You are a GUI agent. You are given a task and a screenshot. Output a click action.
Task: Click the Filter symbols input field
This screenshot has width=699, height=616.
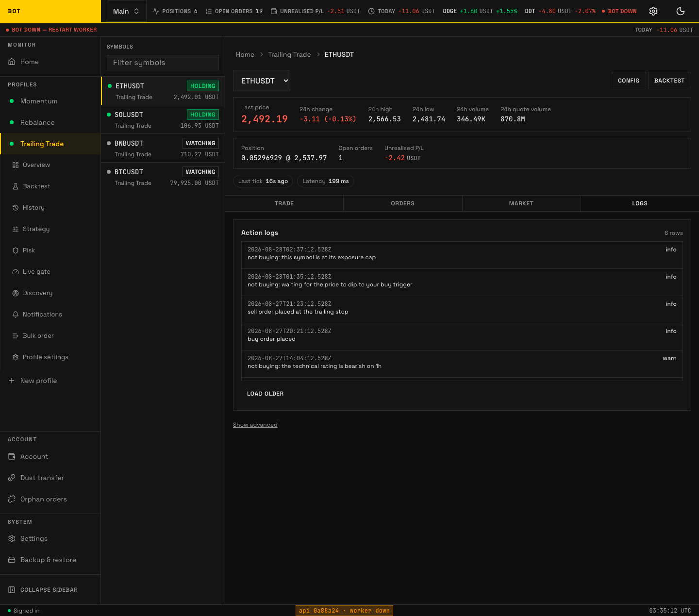coord(163,63)
